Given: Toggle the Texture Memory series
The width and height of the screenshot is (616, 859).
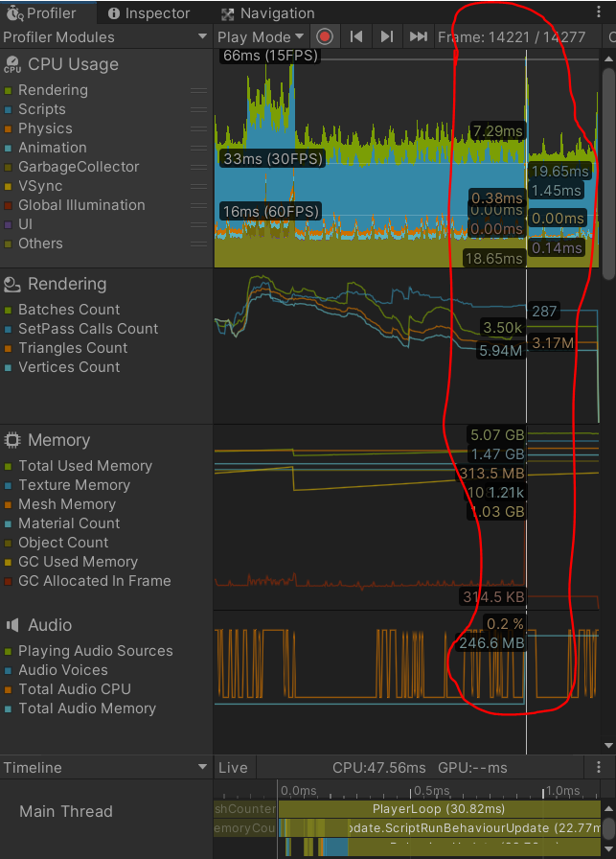Looking at the screenshot, I should 8,485.
